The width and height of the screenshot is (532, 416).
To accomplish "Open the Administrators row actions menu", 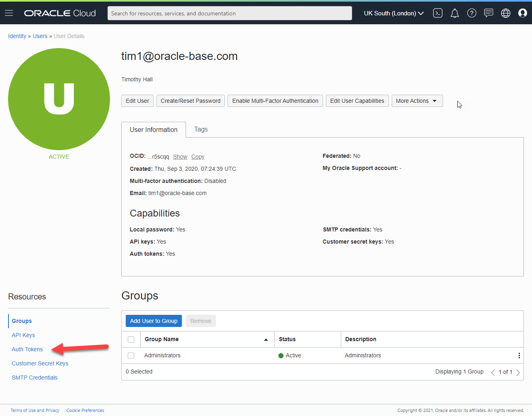I will point(519,355).
